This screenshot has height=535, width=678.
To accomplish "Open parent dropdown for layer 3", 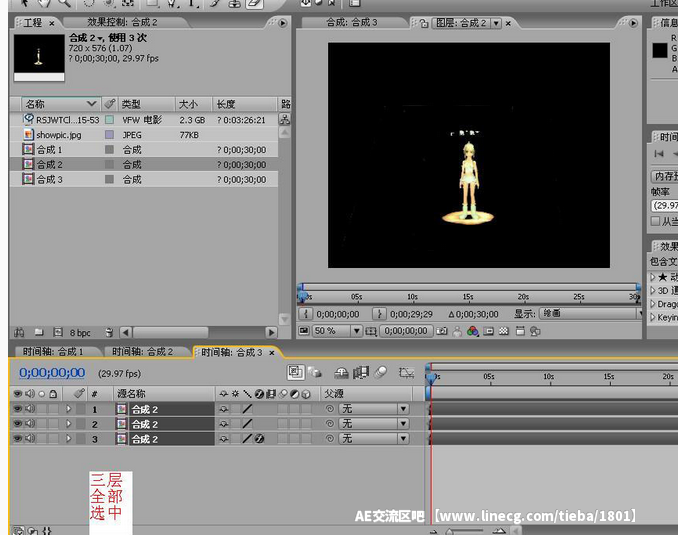I will 374,439.
